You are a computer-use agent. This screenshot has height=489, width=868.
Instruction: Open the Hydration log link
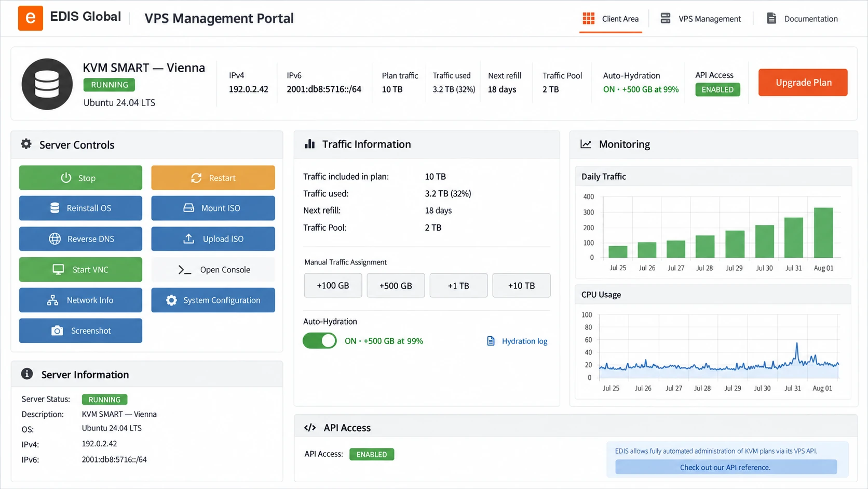tap(524, 341)
